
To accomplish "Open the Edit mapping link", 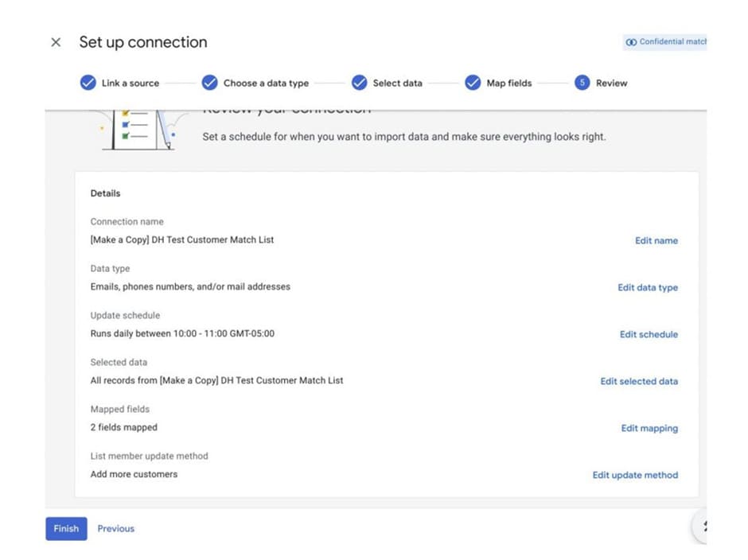I will tap(649, 428).
